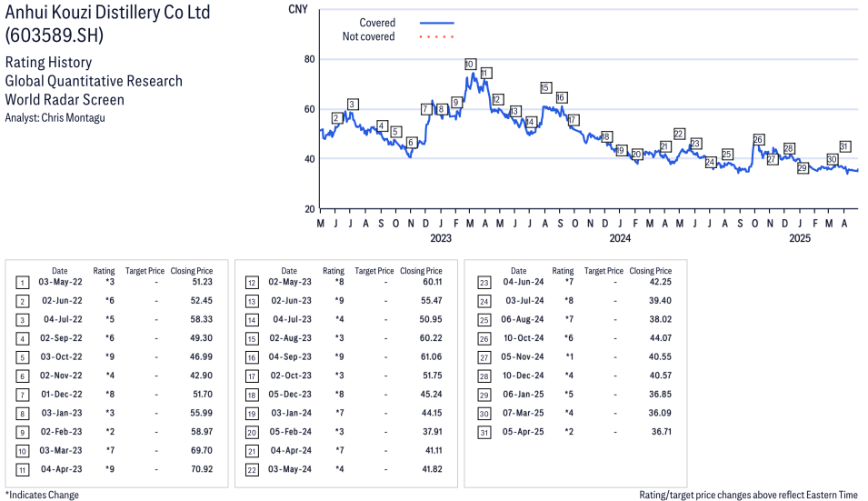Click closing price 51.23
This screenshot has width=868, height=501.
coord(202,282)
